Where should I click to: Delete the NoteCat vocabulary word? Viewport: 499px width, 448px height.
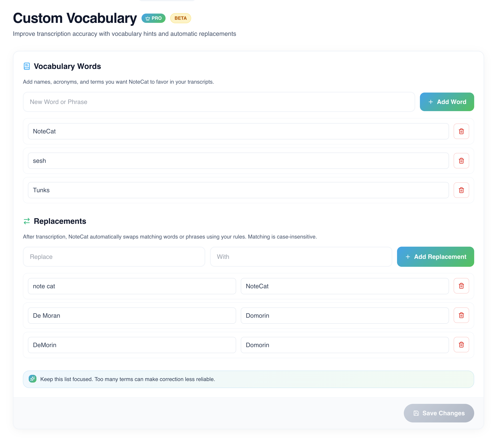pos(461,131)
